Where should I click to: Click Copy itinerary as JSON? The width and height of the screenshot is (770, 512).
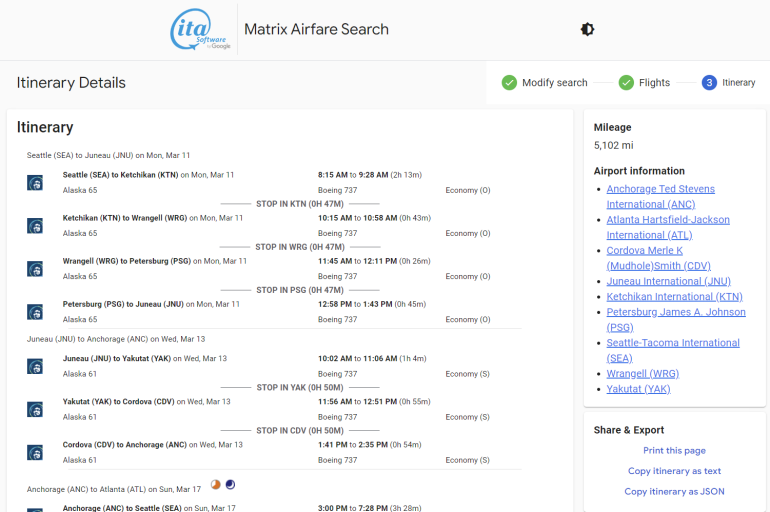[x=674, y=491]
